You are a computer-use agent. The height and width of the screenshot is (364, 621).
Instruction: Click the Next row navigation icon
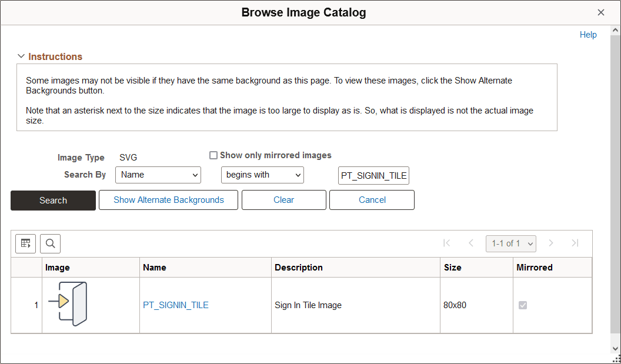coord(551,243)
